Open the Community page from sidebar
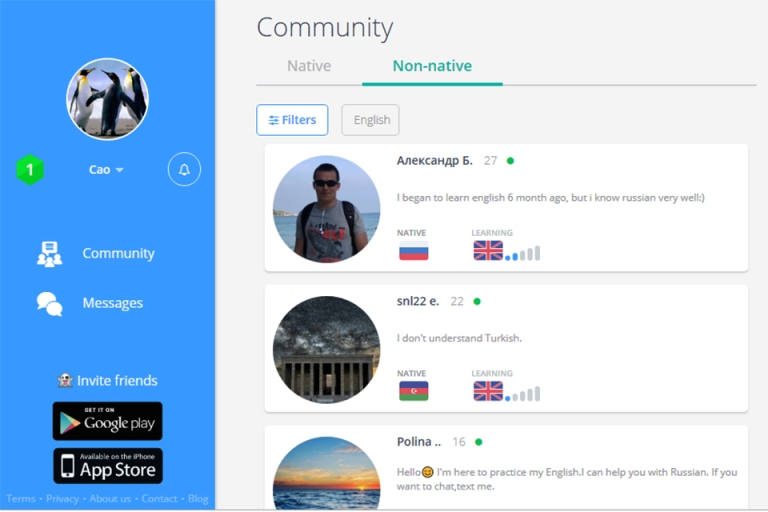 [x=119, y=253]
